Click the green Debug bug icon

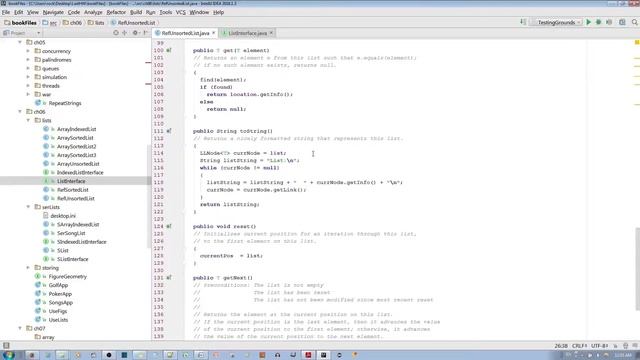point(598,22)
